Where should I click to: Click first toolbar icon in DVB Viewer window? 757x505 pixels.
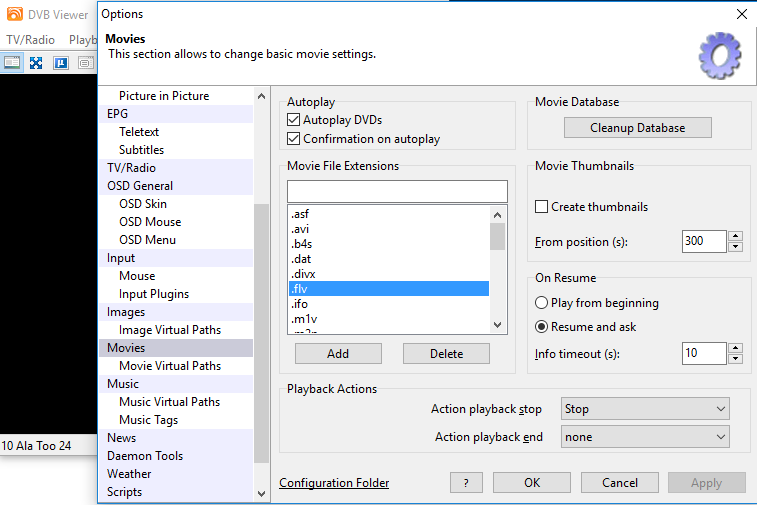point(12,63)
